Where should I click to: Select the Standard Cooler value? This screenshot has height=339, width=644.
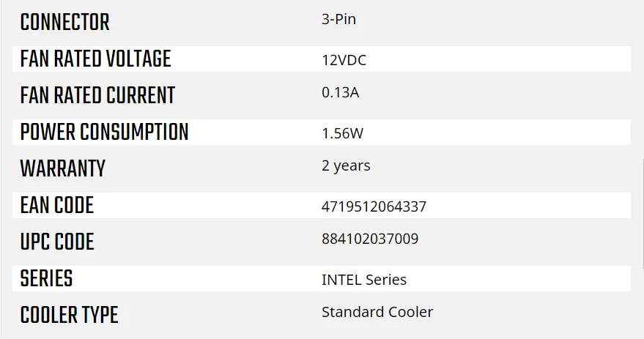coord(377,313)
